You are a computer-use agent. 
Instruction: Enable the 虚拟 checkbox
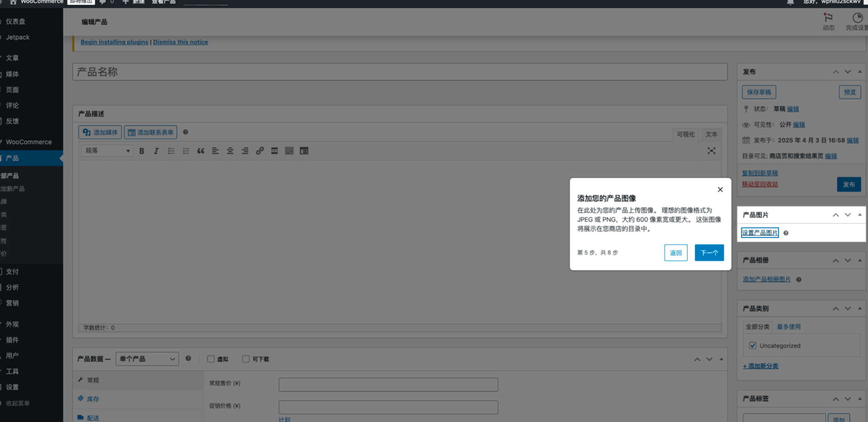click(x=211, y=359)
